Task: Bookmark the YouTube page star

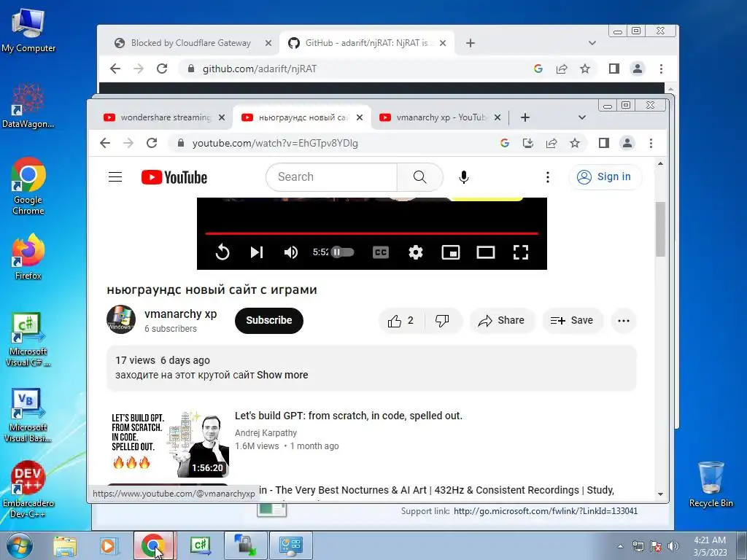Action: (575, 143)
